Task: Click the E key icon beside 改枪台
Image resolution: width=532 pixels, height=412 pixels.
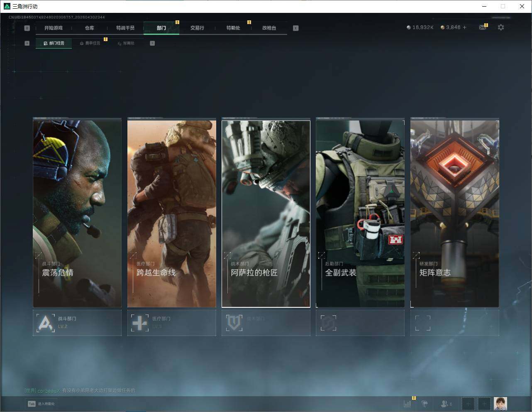Action: (295, 28)
